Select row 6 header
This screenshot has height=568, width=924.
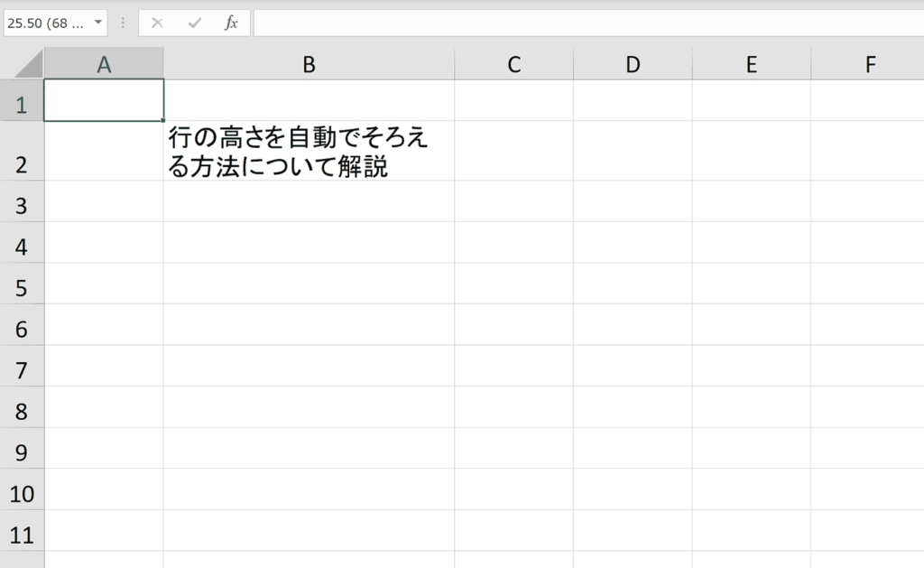(x=22, y=325)
